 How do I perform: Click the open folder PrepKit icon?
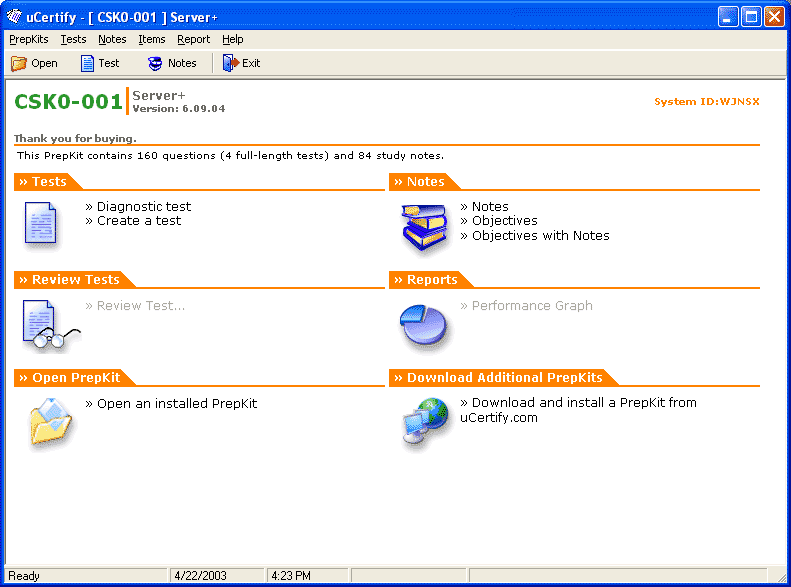[x=50, y=422]
